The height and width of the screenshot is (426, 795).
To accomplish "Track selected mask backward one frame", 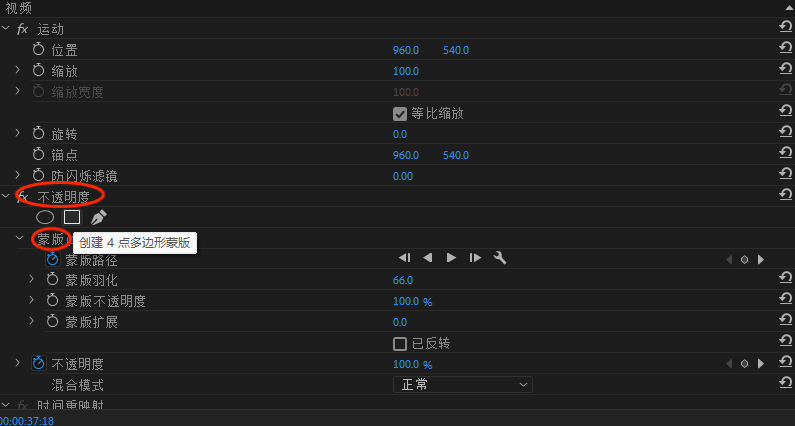I will pyautogui.click(x=405, y=258).
